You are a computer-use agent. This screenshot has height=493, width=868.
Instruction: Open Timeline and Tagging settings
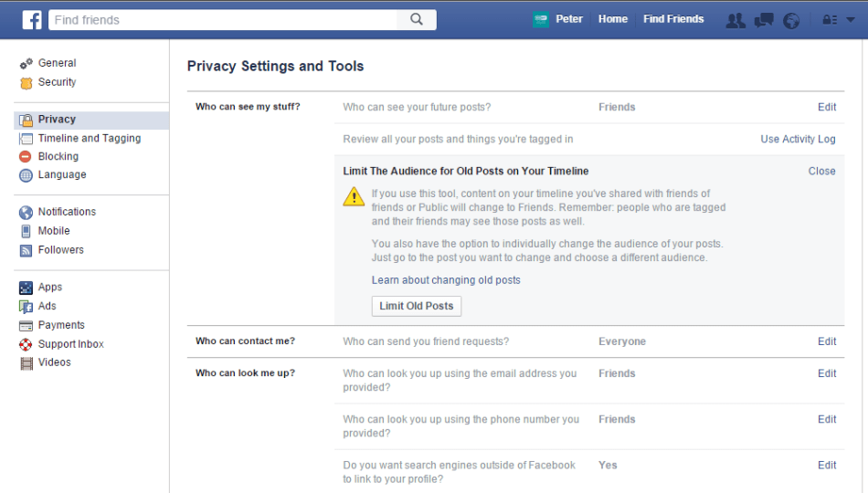point(89,139)
